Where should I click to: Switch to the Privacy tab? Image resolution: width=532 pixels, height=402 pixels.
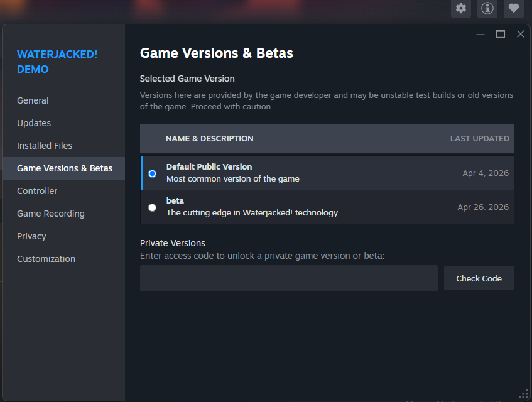coord(31,236)
